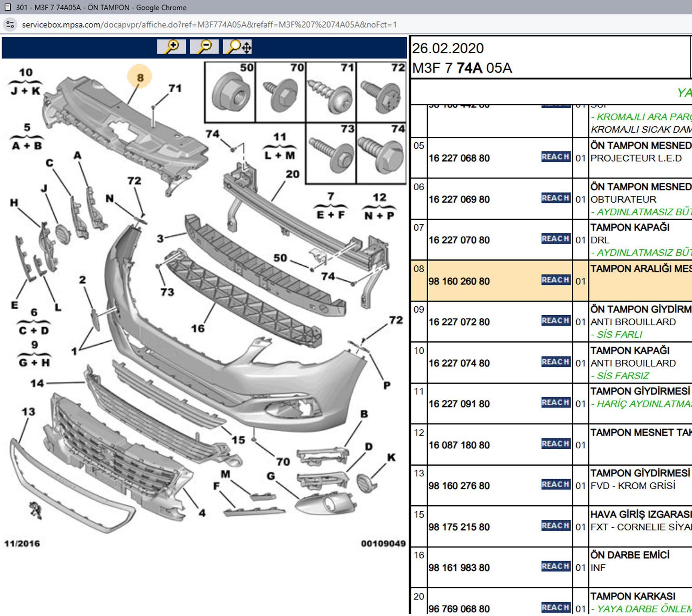Select callout 16 on the lower absorber
The width and height of the screenshot is (692, 616).
point(198,329)
